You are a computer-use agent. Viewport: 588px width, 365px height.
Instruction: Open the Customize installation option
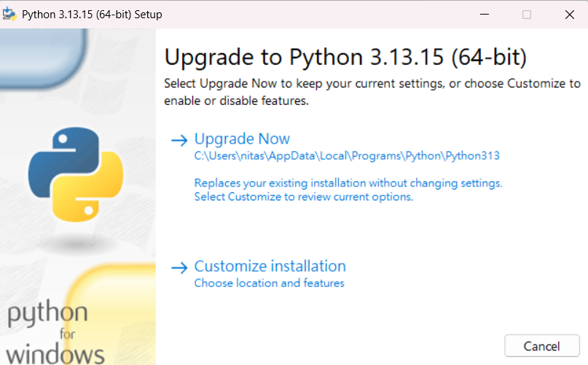(270, 267)
